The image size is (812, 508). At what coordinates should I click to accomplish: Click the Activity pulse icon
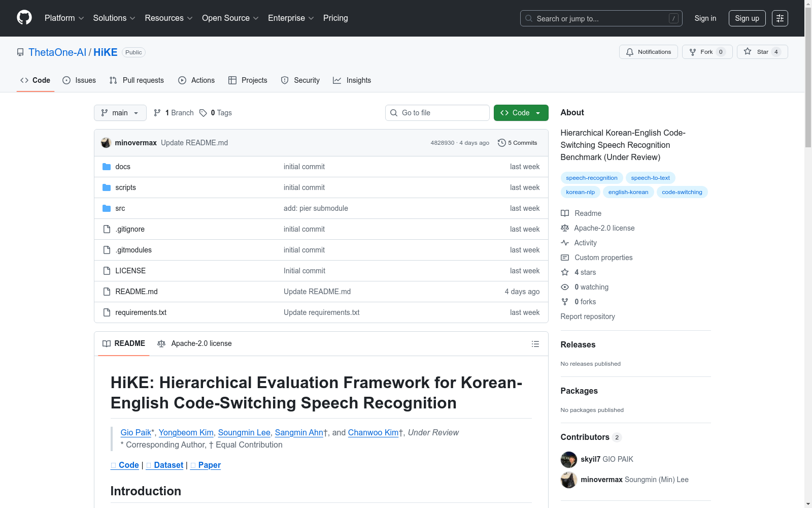(565, 243)
